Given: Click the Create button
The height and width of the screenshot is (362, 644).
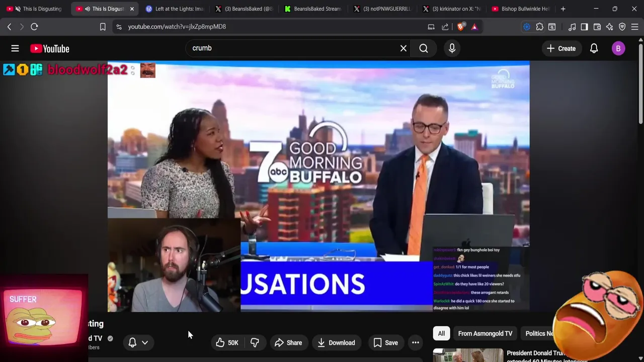Looking at the screenshot, I should pyautogui.click(x=561, y=48).
